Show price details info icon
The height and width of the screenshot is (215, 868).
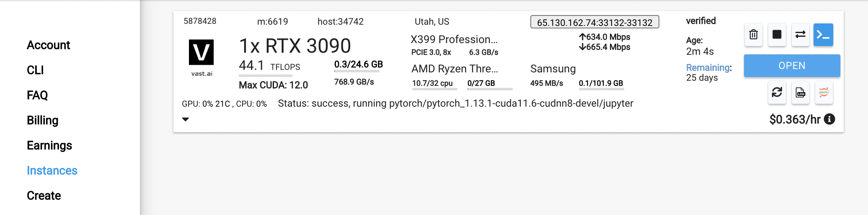click(829, 119)
